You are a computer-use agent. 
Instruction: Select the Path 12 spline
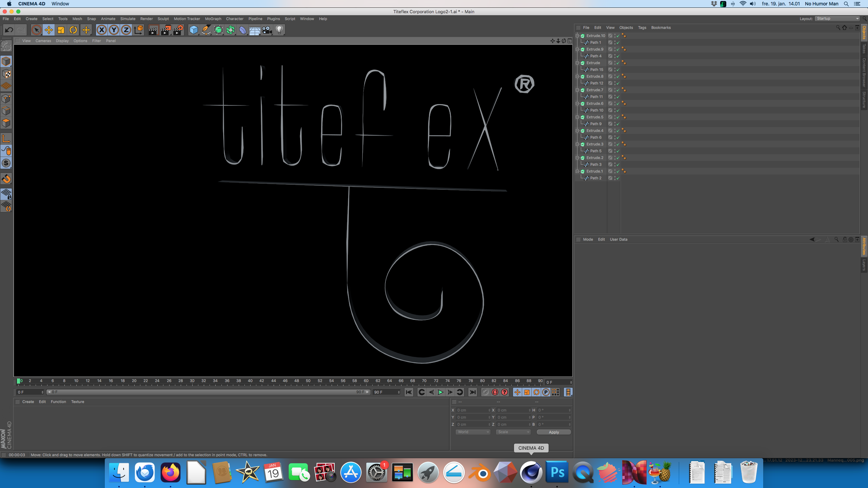[596, 83]
